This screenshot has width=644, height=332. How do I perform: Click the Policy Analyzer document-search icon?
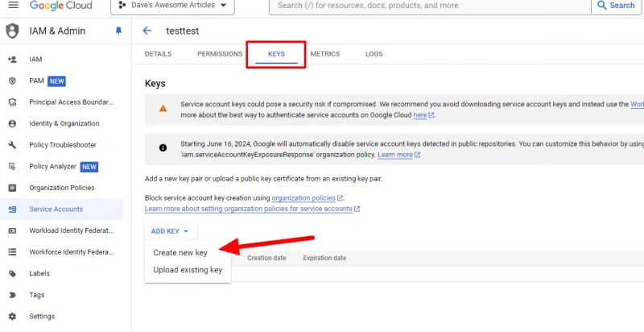(x=12, y=167)
